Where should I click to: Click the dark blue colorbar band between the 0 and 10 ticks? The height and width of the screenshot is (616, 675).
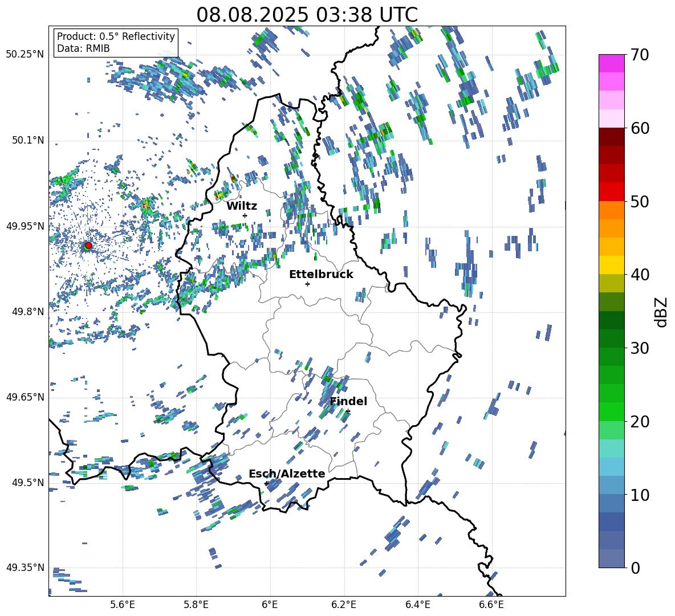pos(611,521)
